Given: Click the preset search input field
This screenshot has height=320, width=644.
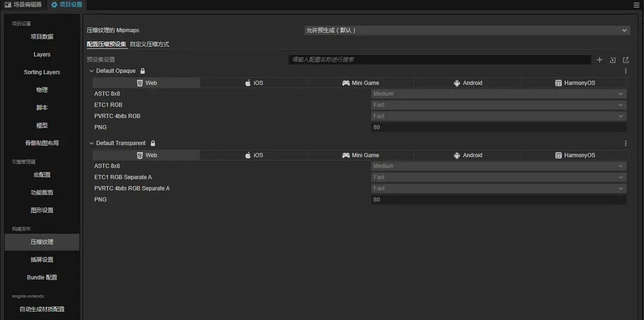Looking at the screenshot, I should point(439,60).
